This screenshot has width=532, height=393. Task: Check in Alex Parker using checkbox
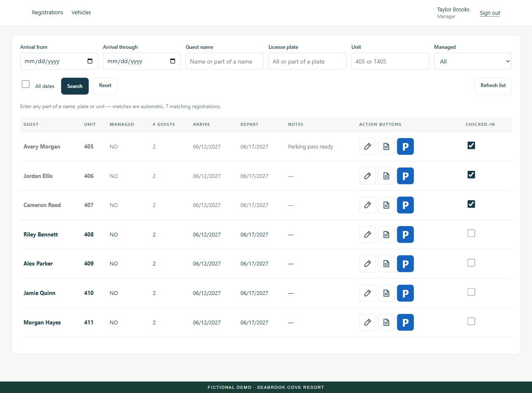pos(471,263)
